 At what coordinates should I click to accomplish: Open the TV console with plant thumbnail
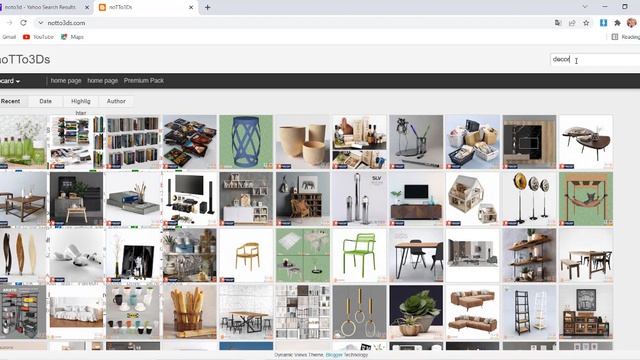[x=416, y=198]
